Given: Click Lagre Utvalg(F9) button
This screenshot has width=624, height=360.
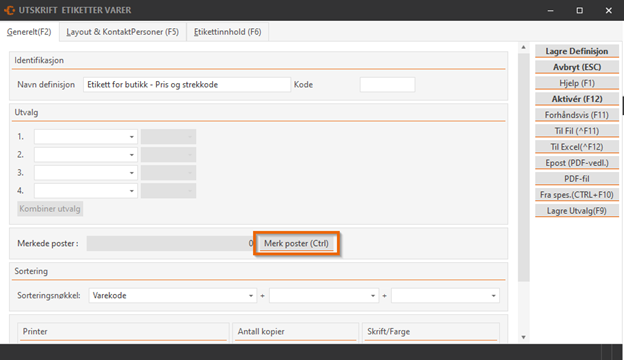Looking at the screenshot, I should coord(577,210).
